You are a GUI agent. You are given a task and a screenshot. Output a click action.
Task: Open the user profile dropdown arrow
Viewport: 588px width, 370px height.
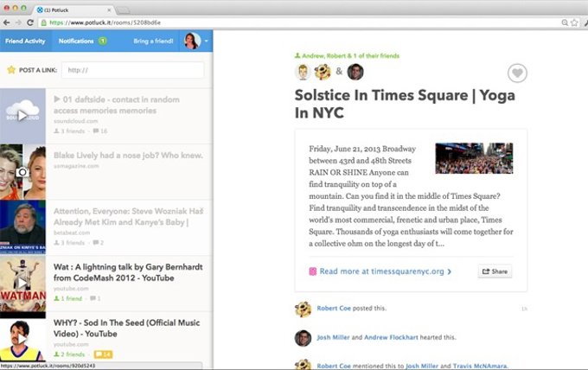(x=207, y=41)
